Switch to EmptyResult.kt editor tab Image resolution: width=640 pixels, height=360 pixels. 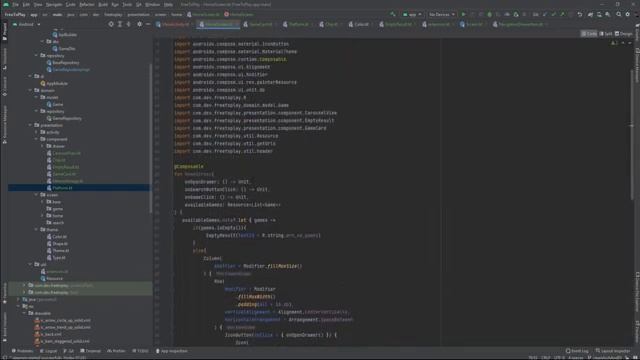(396, 24)
